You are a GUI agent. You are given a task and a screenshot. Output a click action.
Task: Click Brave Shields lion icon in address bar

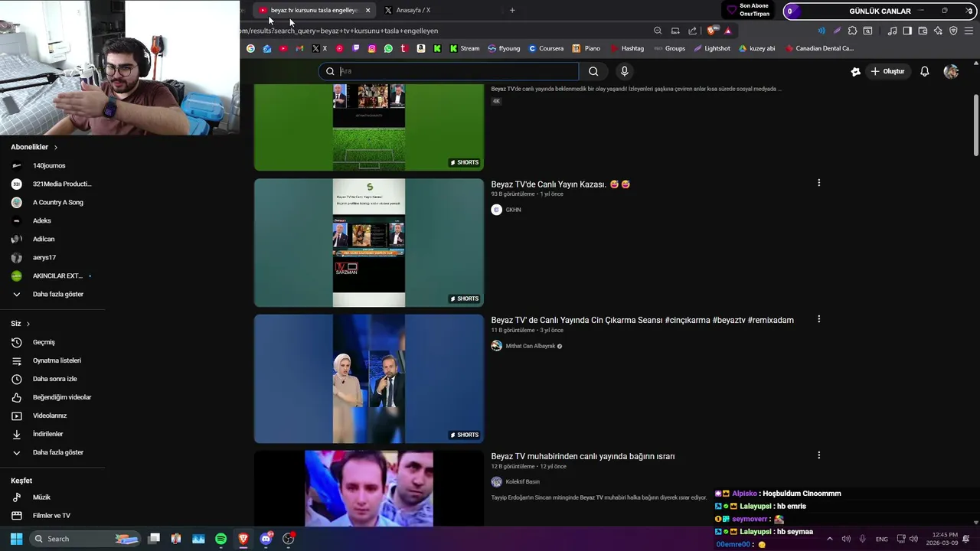[x=712, y=31]
